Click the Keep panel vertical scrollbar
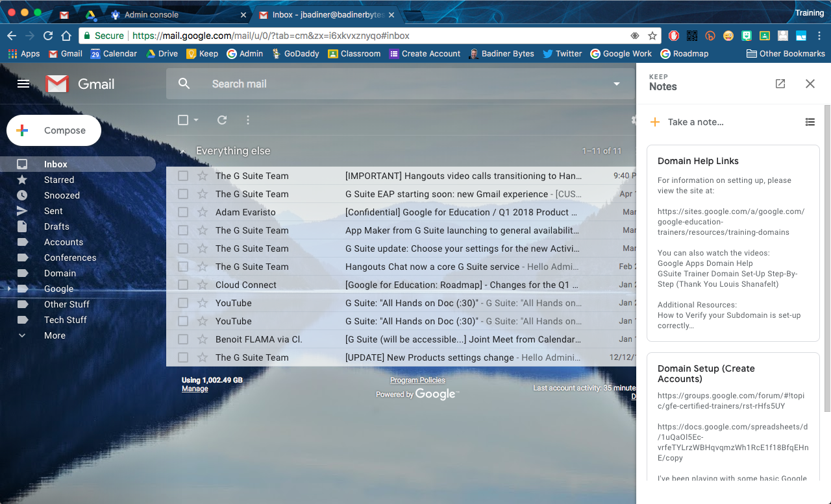Screen dimensions: 831x504 tap(827, 258)
